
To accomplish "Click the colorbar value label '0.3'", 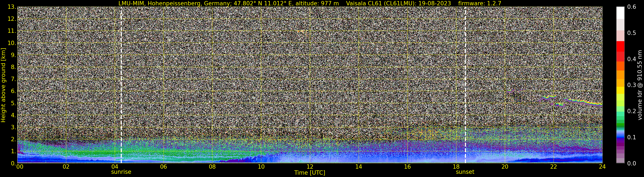I will tap(632, 85).
